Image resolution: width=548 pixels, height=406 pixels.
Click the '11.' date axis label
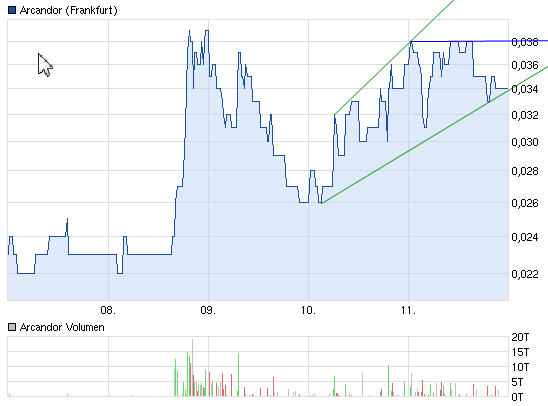pyautogui.click(x=408, y=310)
